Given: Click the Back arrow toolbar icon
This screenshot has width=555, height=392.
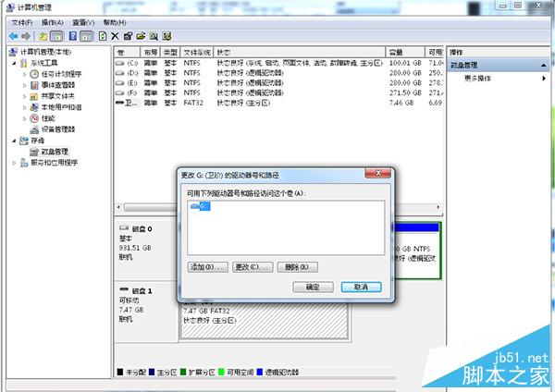Looking at the screenshot, I should (x=14, y=36).
